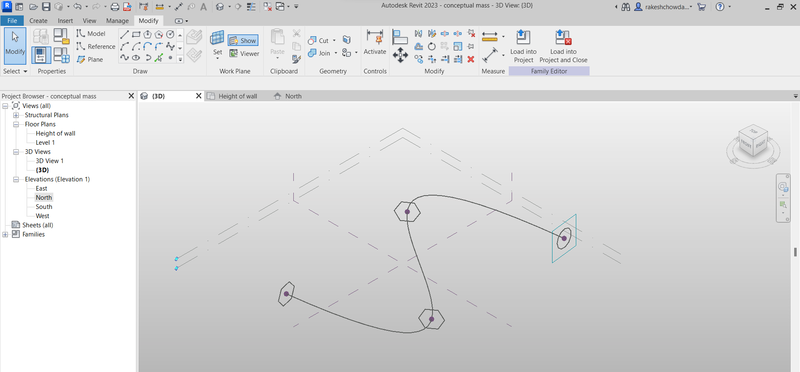This screenshot has height=372, width=800.
Task: Toggle the Show work plane button
Action: click(x=243, y=40)
